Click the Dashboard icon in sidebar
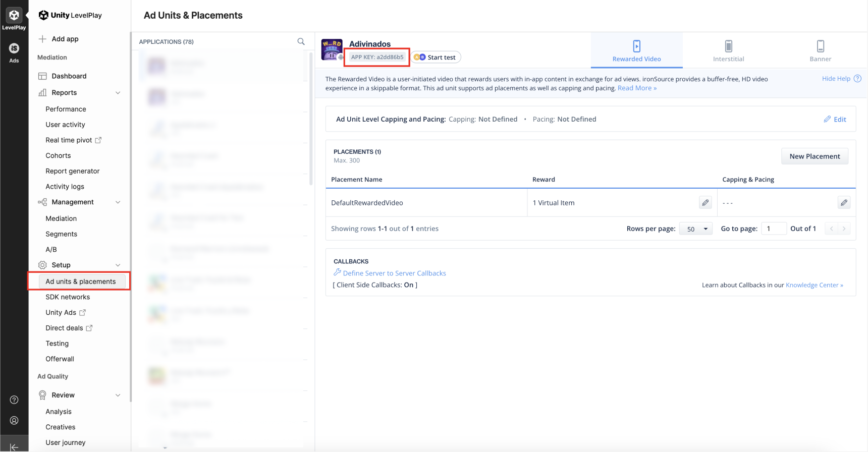Viewport: 868px width, 452px height. pos(42,76)
